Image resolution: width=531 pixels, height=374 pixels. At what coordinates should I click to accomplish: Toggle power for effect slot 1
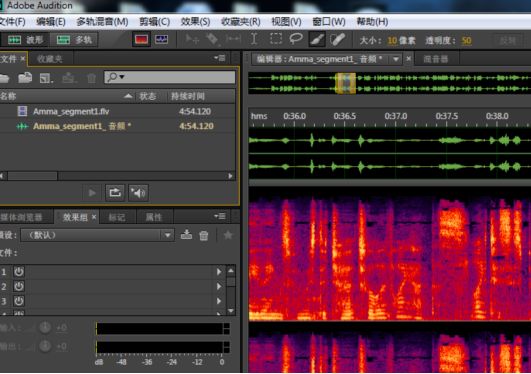(x=19, y=272)
